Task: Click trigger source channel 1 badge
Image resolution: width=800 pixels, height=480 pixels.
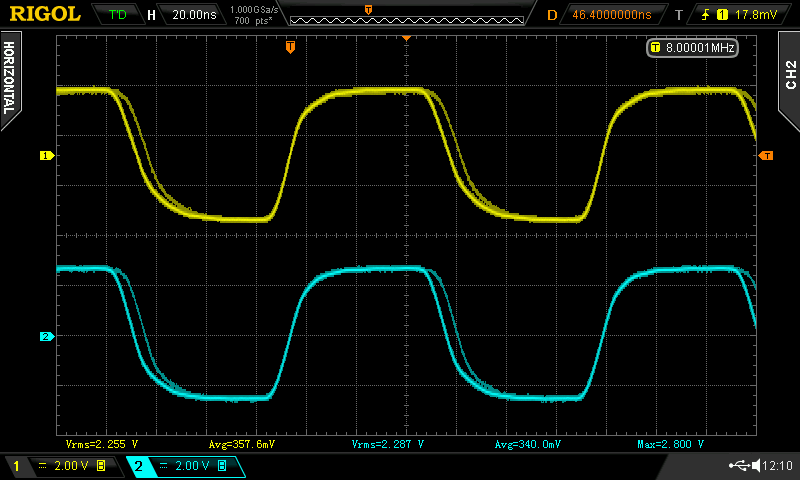Action: coord(722,15)
